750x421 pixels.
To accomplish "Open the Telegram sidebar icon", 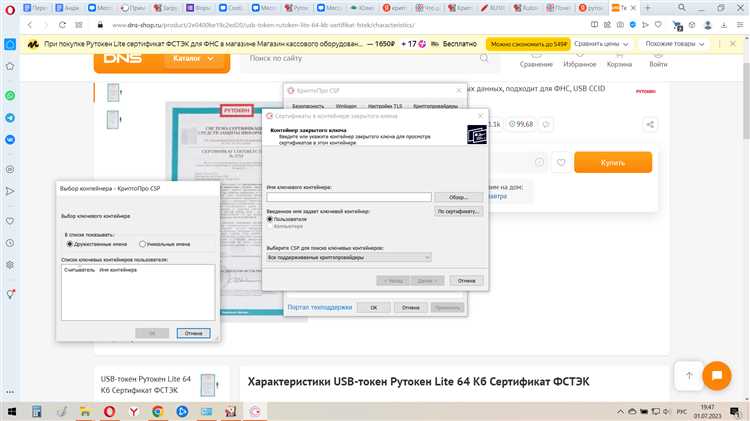I will coord(10,118).
